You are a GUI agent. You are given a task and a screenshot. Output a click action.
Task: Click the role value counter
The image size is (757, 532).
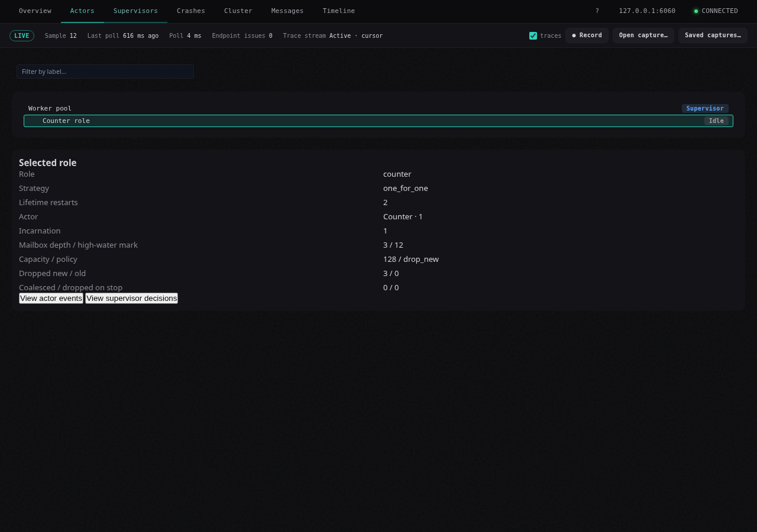(397, 174)
